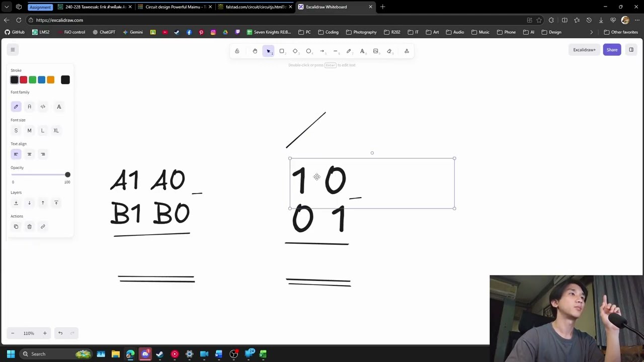Image resolution: width=644 pixels, height=362 pixels.
Task: Send selected element backward one layer
Action: [29, 203]
